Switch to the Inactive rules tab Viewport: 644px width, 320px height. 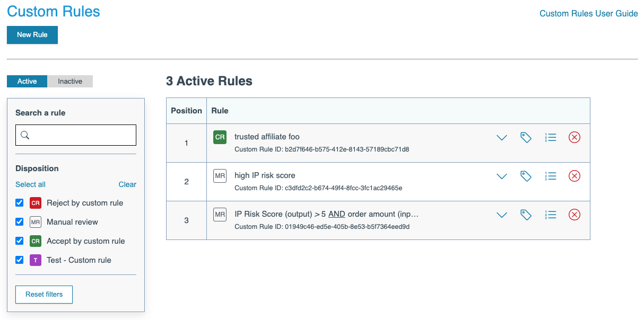coord(70,82)
